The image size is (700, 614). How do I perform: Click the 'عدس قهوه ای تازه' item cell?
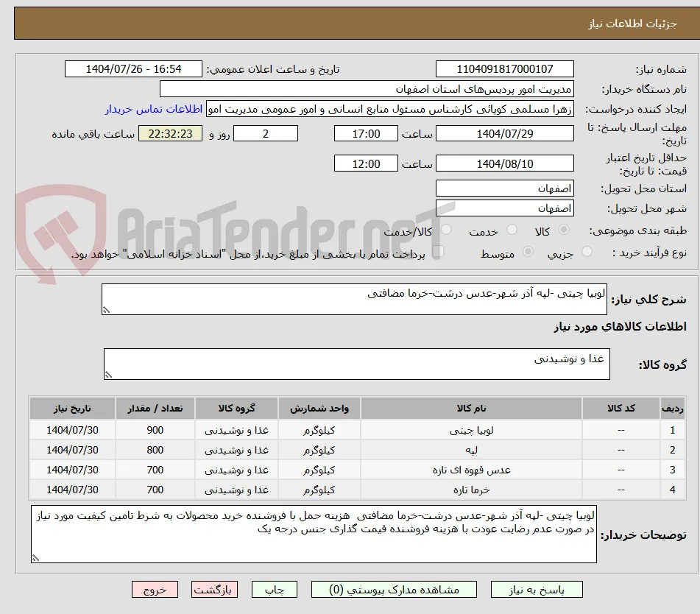471,470
